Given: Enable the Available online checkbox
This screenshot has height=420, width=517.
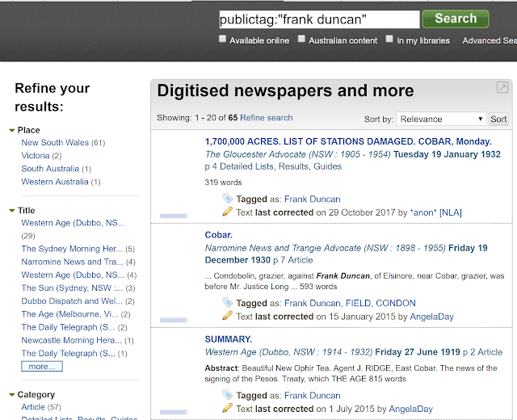Looking at the screenshot, I should point(223,39).
